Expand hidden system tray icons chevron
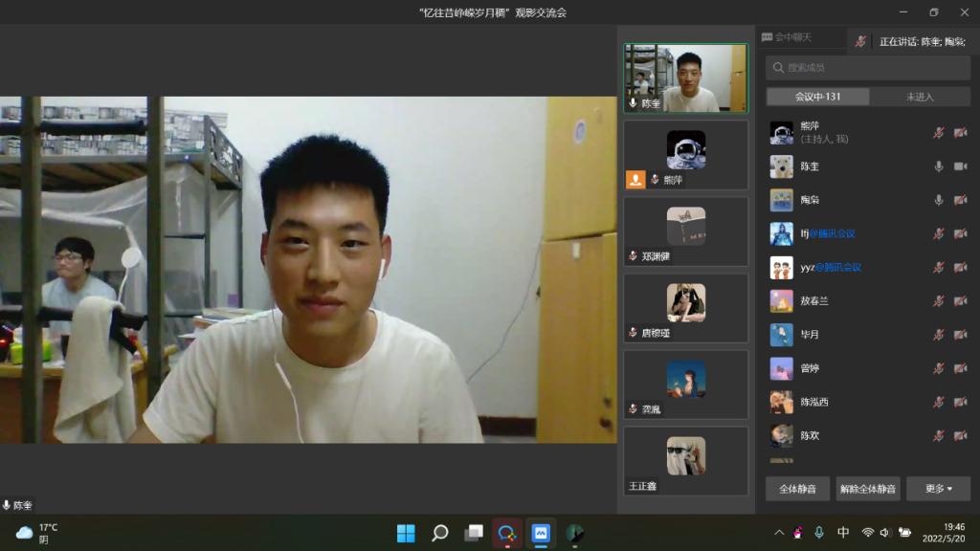Screen dimensions: 980x551 point(779,533)
